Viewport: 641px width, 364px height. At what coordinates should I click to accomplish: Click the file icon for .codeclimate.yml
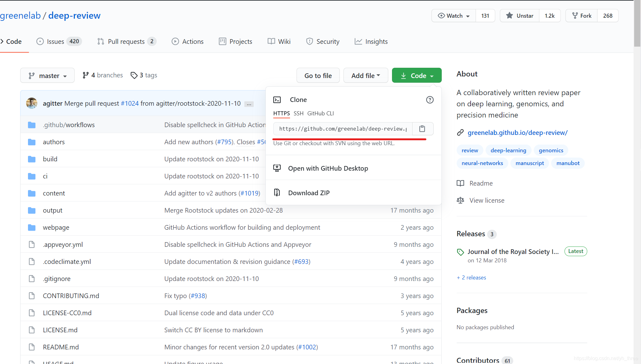click(32, 262)
